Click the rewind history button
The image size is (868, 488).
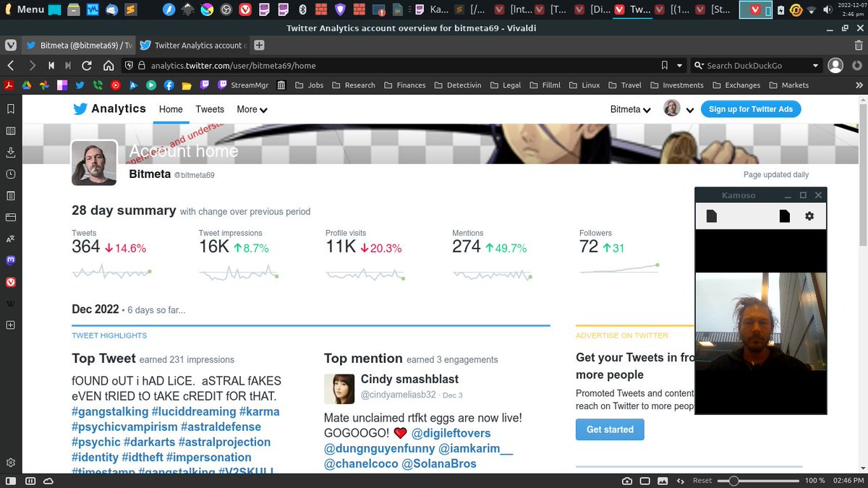pyautogui.click(x=51, y=65)
